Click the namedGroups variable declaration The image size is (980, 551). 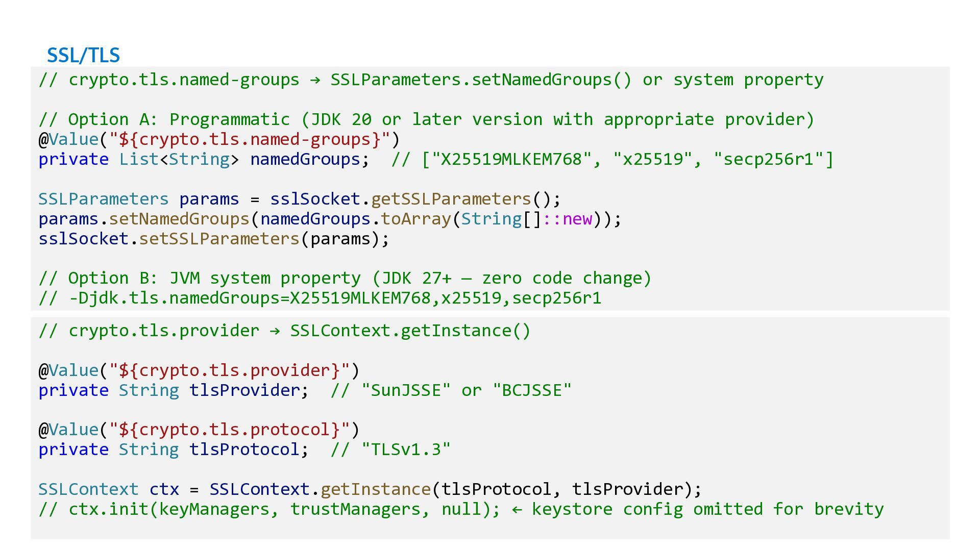[x=305, y=159]
